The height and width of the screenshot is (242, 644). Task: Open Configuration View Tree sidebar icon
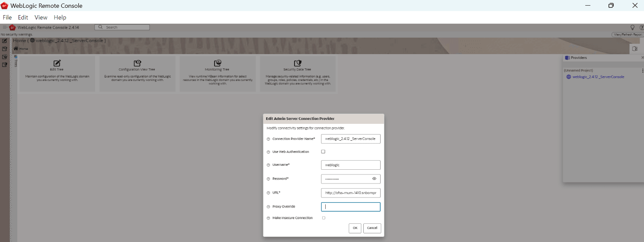(x=5, y=49)
